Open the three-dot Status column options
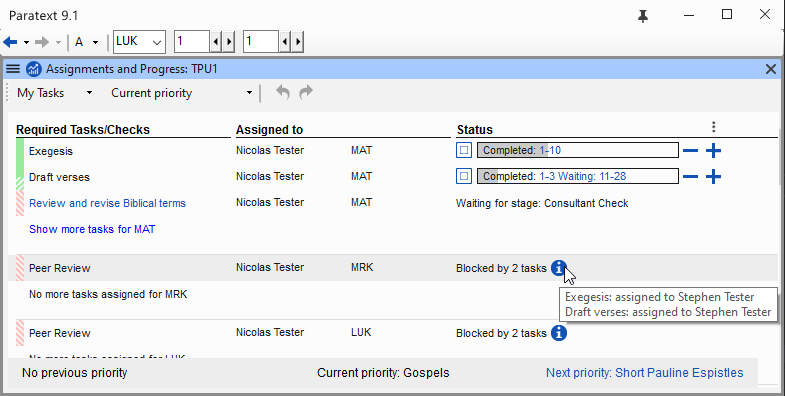 713,127
